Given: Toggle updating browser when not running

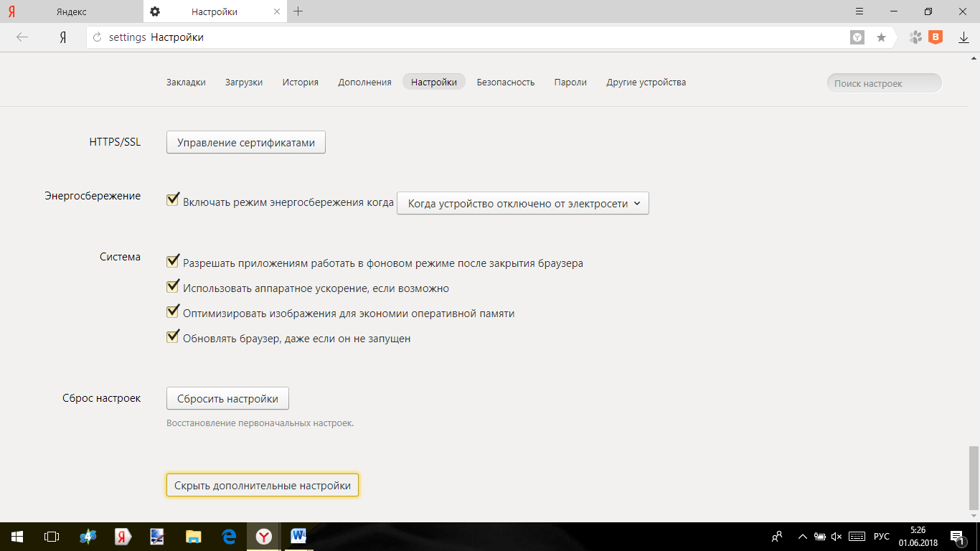Looking at the screenshot, I should pos(172,336).
